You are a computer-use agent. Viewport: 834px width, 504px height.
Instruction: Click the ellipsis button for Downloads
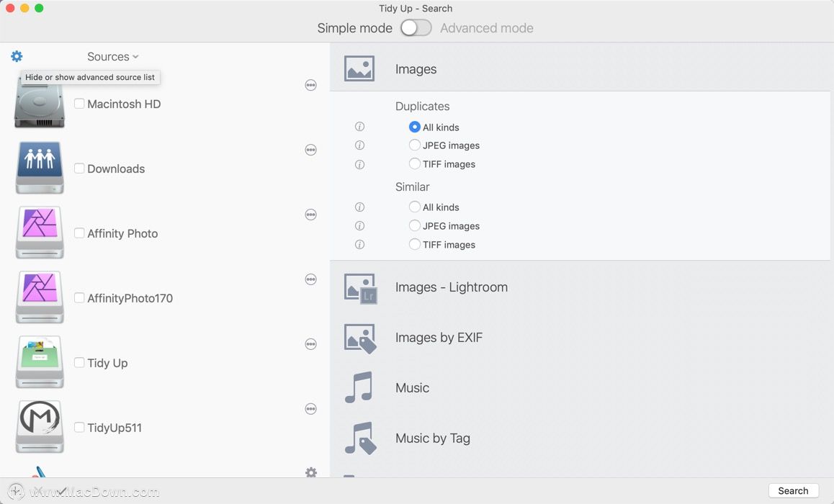311,150
